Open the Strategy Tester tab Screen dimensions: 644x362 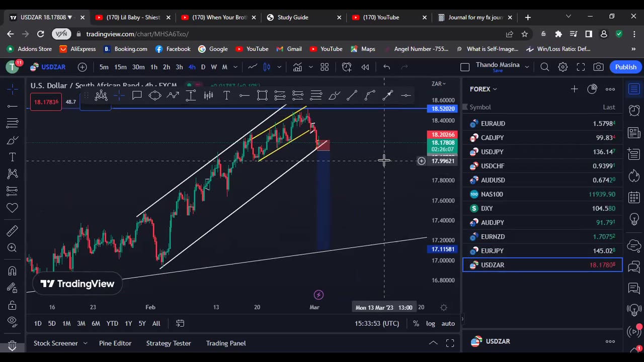click(x=169, y=343)
